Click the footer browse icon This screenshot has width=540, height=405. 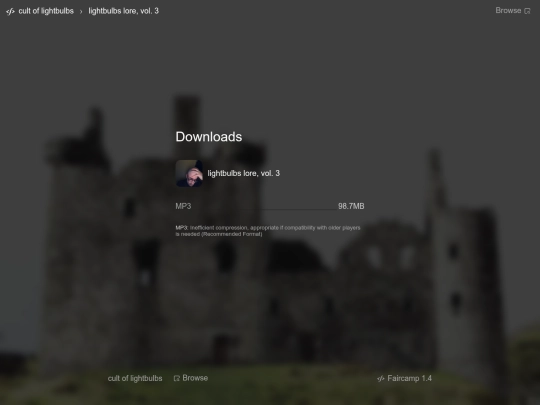click(x=177, y=378)
